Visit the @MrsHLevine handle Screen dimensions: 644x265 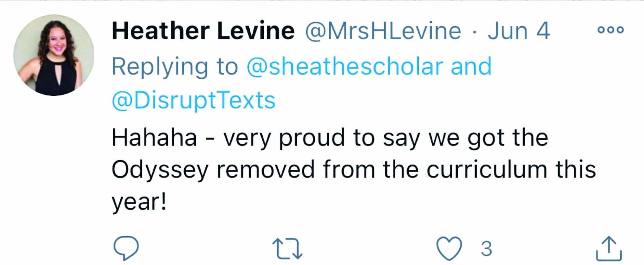383,31
